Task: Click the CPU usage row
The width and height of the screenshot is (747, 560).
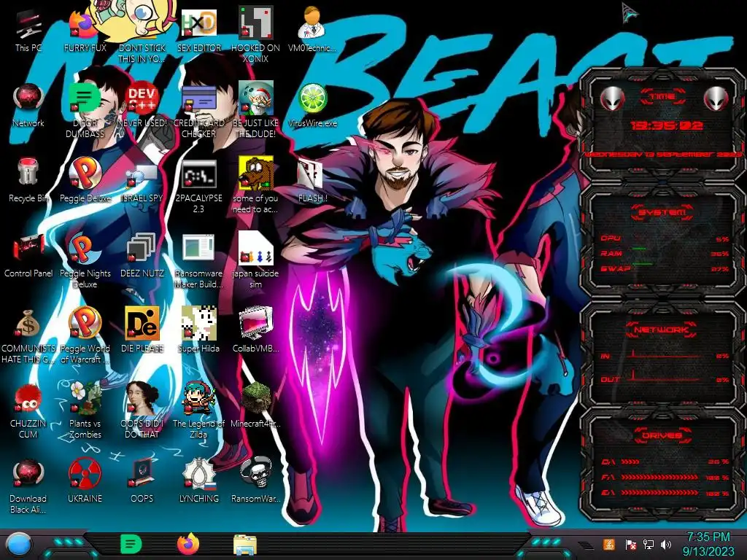Action: tap(665, 238)
